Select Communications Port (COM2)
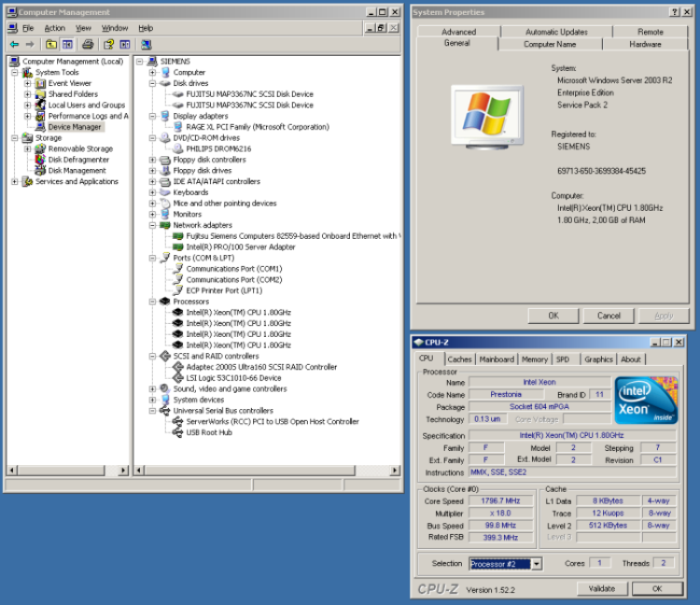The height and width of the screenshot is (605, 700). tap(234, 279)
